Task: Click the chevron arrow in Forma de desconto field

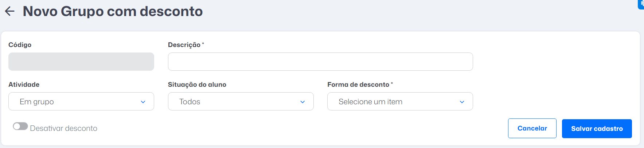Action: coord(462,102)
